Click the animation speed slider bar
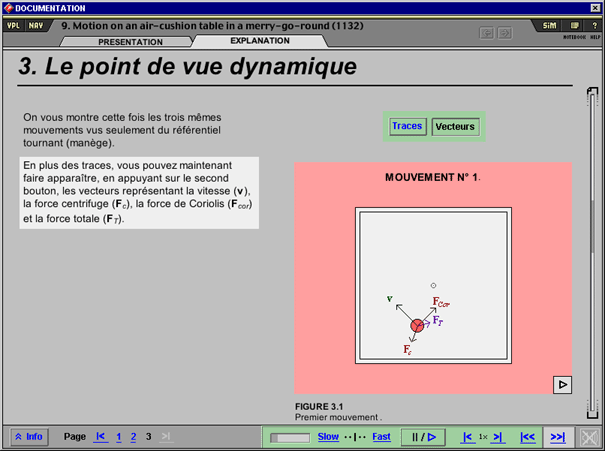This screenshot has height=451, width=605. [291, 437]
